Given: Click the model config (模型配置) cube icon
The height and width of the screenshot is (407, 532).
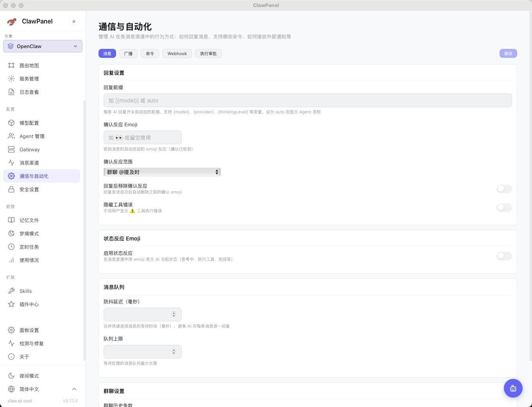Looking at the screenshot, I should click(11, 123).
